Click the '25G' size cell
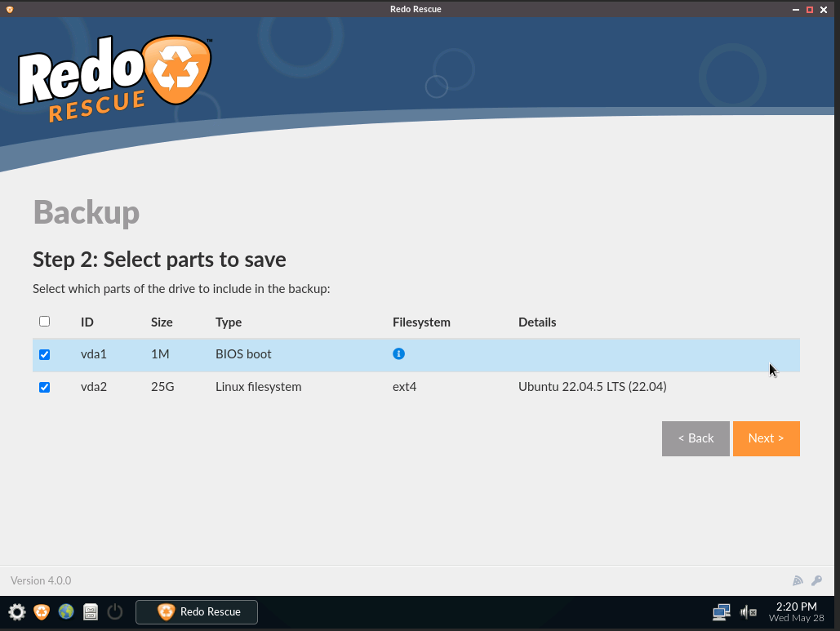Viewport: 840px width, 631px height. point(162,387)
